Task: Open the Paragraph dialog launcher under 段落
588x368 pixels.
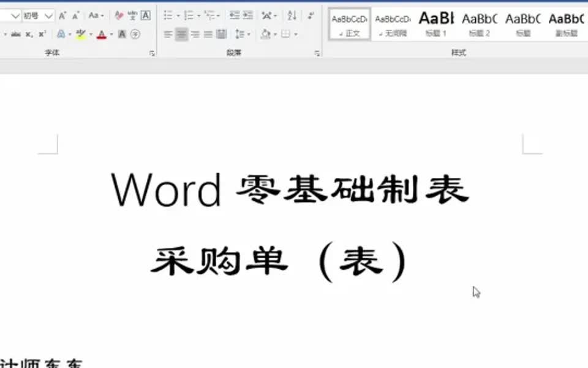Action: (318, 52)
